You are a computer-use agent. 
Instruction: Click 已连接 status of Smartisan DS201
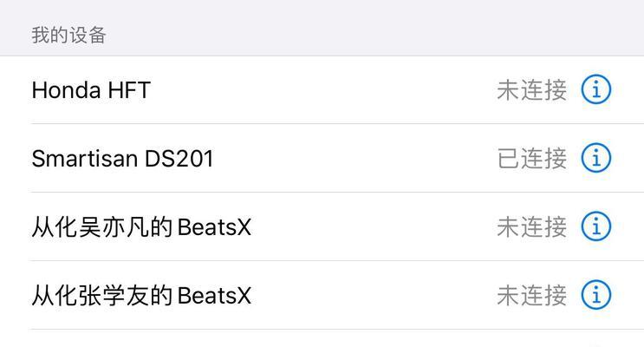(532, 159)
